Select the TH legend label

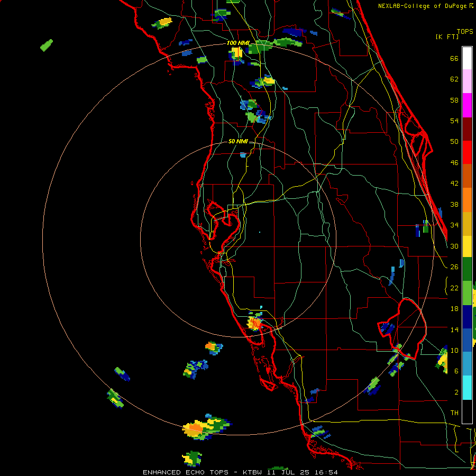(454, 413)
